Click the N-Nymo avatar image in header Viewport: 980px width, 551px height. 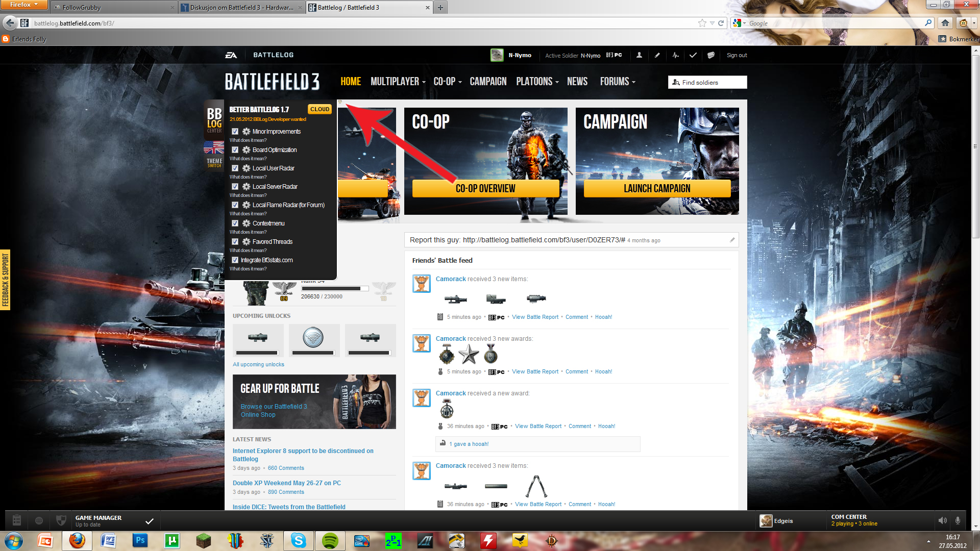click(x=497, y=55)
